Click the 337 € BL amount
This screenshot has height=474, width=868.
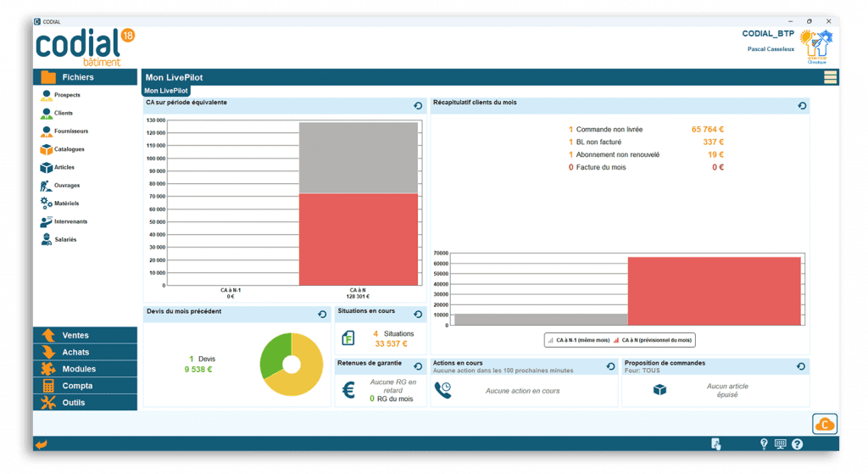pyautogui.click(x=714, y=142)
